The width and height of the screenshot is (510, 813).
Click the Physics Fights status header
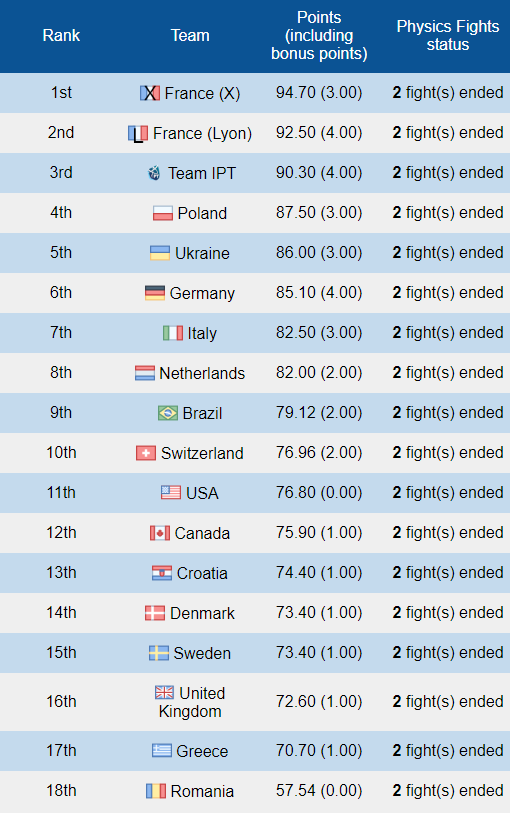point(448,35)
